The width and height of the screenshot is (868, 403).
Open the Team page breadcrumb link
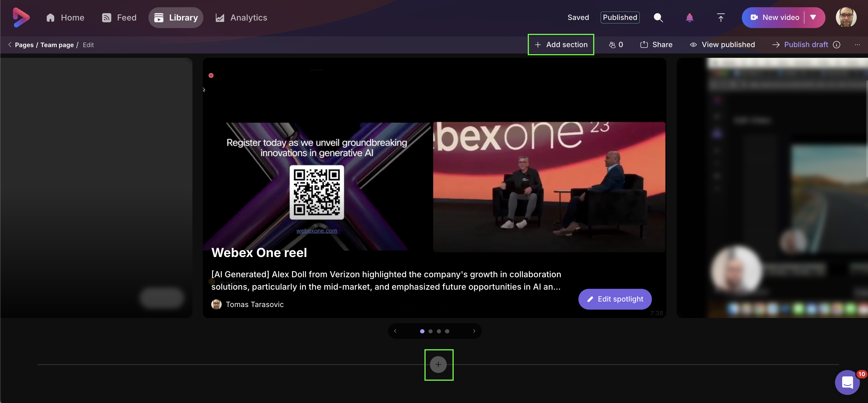tap(57, 45)
